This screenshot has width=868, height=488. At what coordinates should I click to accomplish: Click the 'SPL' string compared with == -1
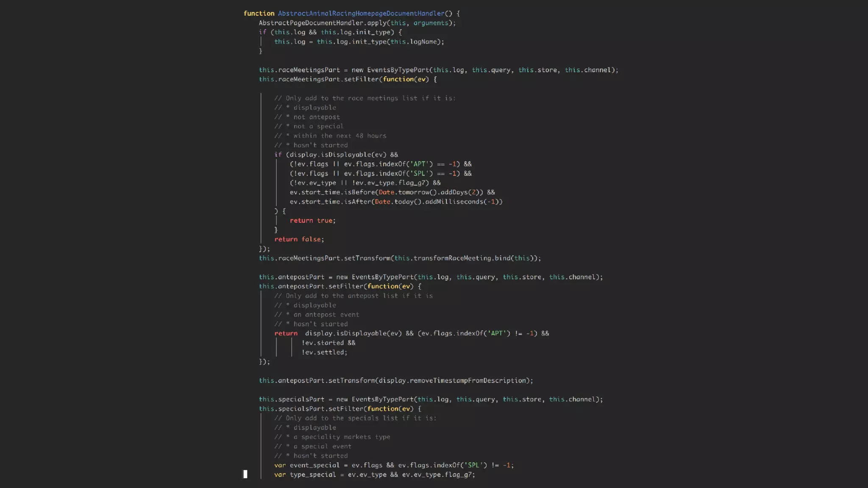click(419, 174)
